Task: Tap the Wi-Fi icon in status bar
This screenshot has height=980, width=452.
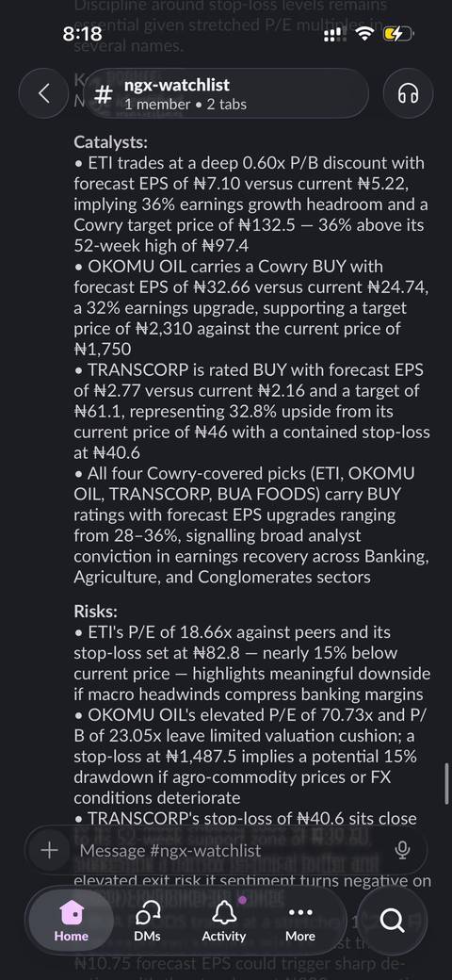Action: pyautogui.click(x=363, y=34)
